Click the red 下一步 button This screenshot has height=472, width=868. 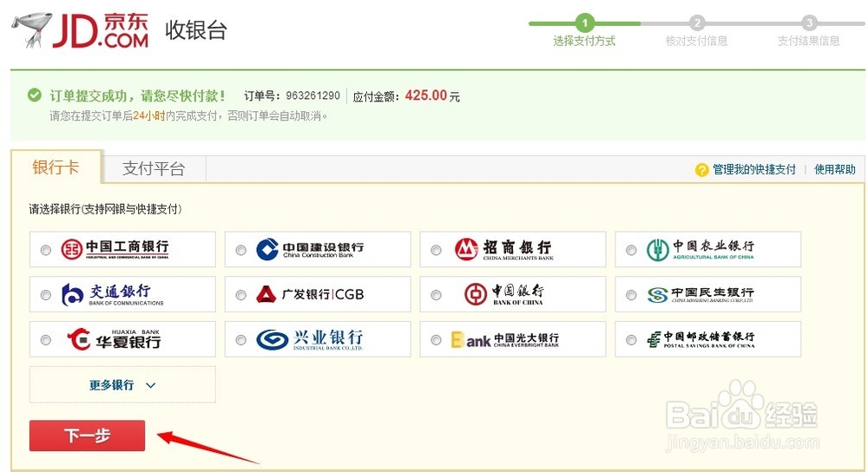click(x=88, y=436)
